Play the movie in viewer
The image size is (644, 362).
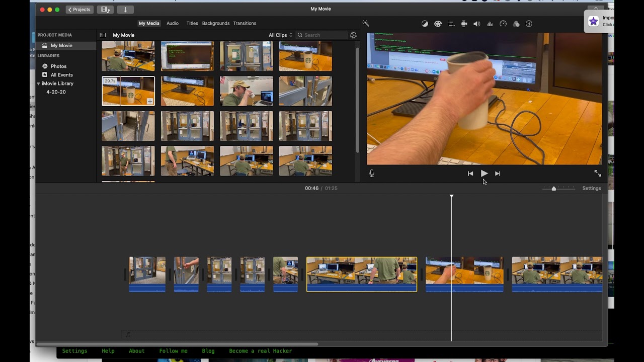[x=484, y=173]
